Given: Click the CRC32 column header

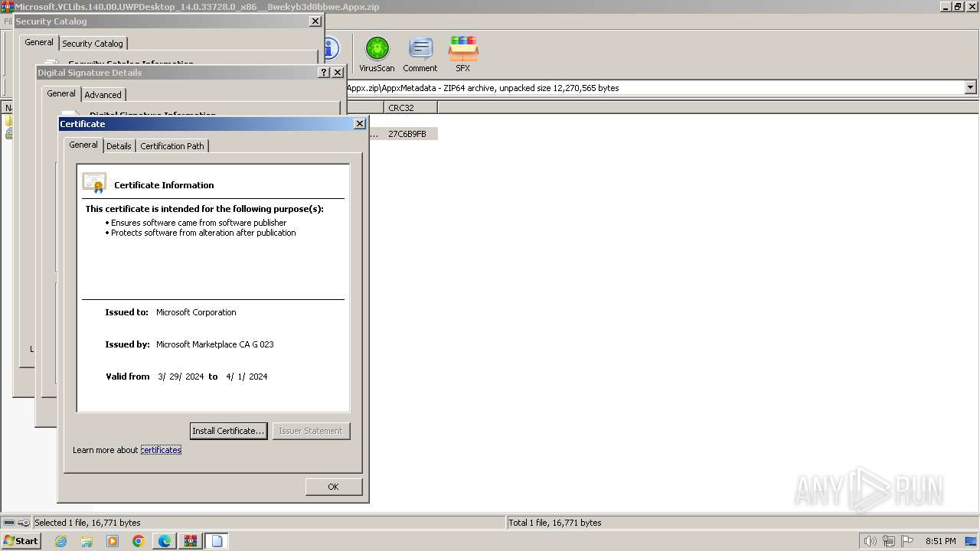Looking at the screenshot, I should click(410, 108).
